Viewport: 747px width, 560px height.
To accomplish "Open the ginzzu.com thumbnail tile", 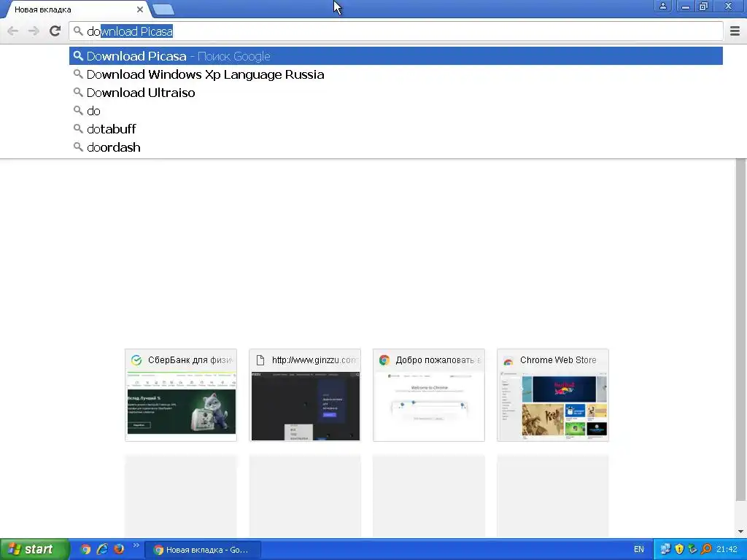I will coord(305,395).
